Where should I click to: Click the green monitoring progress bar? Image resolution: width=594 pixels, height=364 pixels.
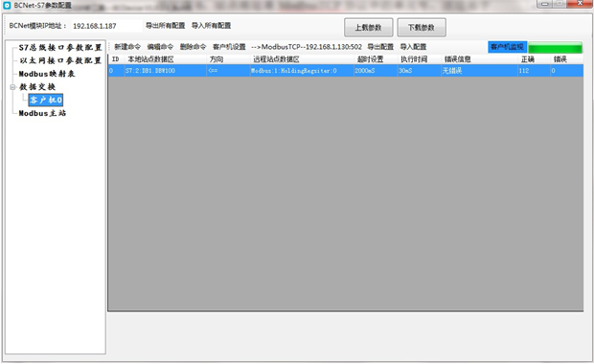pyautogui.click(x=556, y=48)
